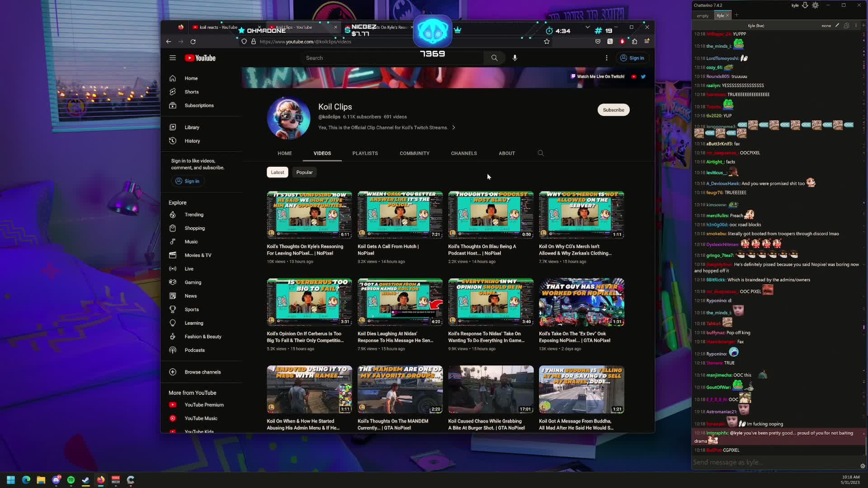Open emote picker in Chatterino input
868x488 pixels.
(863, 466)
